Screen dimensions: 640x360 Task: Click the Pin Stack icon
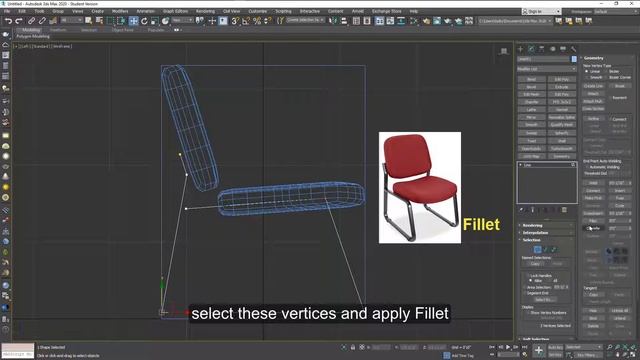(521, 210)
